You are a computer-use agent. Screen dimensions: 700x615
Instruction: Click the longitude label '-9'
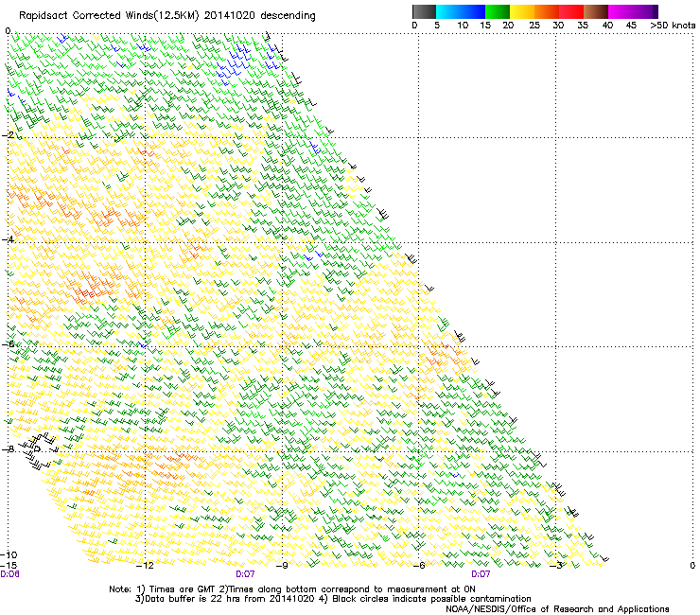282,566
